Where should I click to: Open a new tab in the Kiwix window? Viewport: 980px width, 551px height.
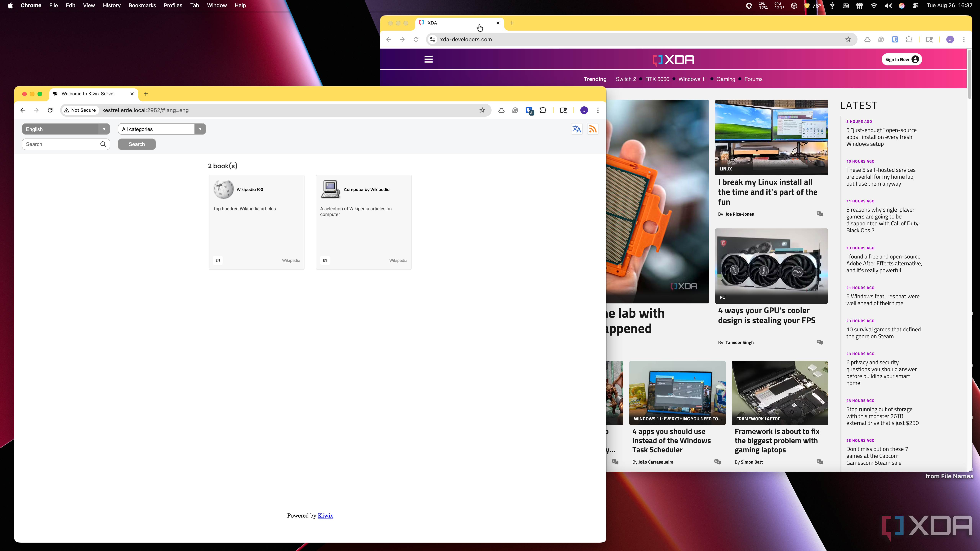tap(146, 94)
